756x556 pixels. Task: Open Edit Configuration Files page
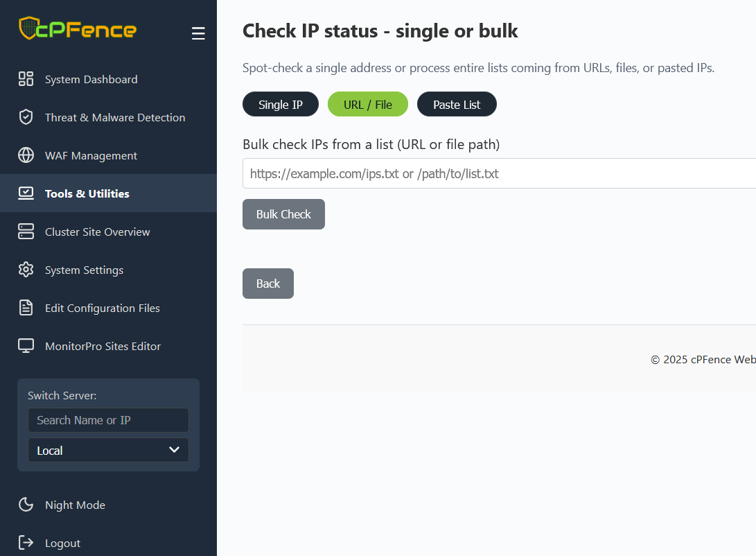[109, 308]
